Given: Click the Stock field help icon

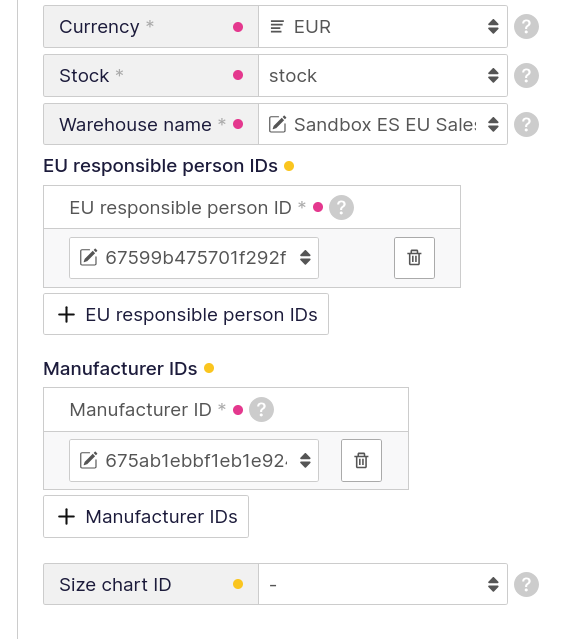Looking at the screenshot, I should (526, 75).
